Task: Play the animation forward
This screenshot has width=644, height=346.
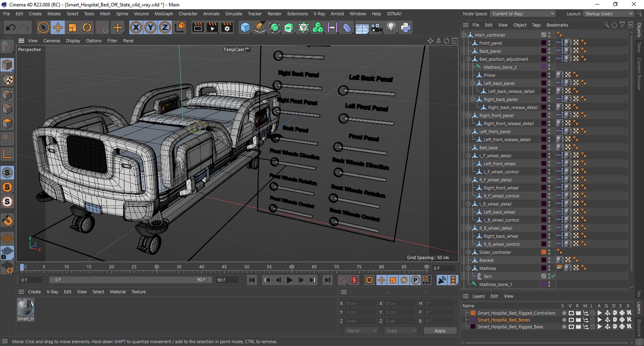Action: coord(289,280)
